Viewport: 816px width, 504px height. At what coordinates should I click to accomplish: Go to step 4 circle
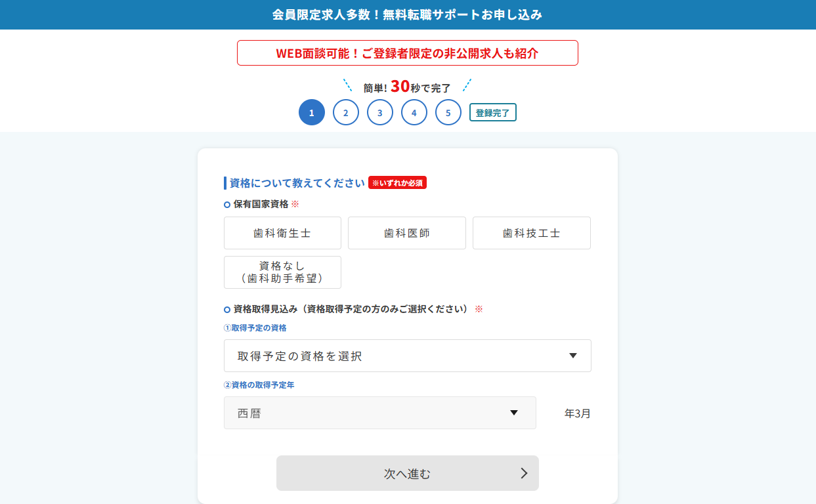point(414,112)
